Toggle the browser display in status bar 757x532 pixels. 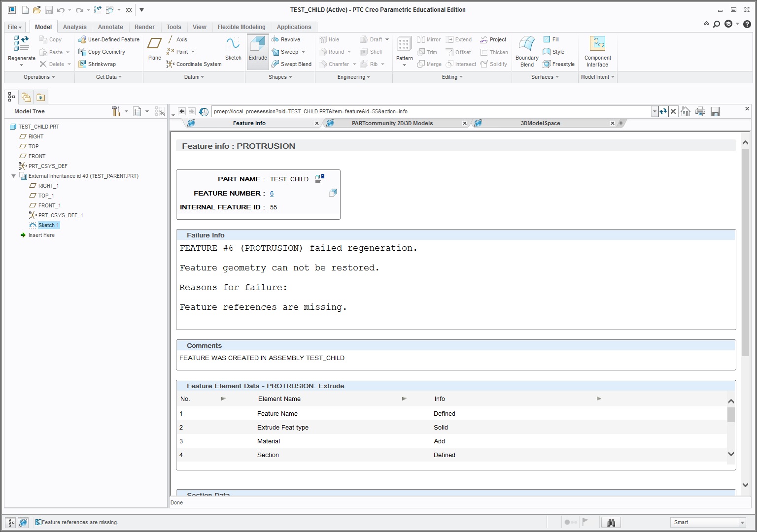(x=23, y=522)
